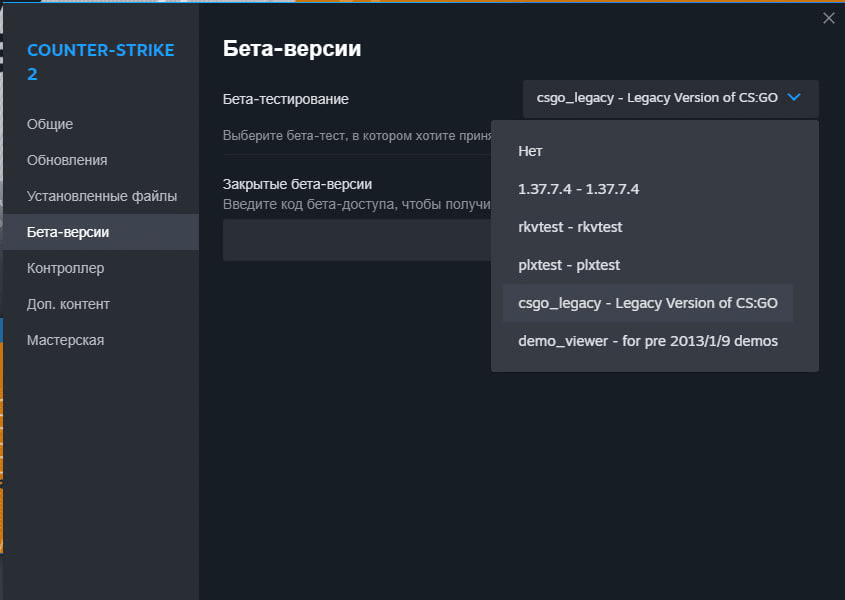Click the beta access code input field
The image size is (845, 600).
355,241
